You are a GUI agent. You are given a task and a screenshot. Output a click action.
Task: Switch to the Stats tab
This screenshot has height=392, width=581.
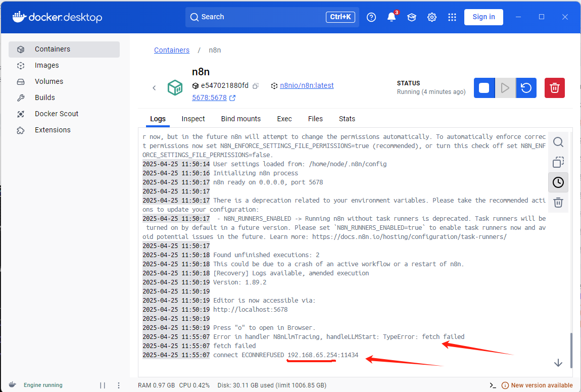coord(347,119)
